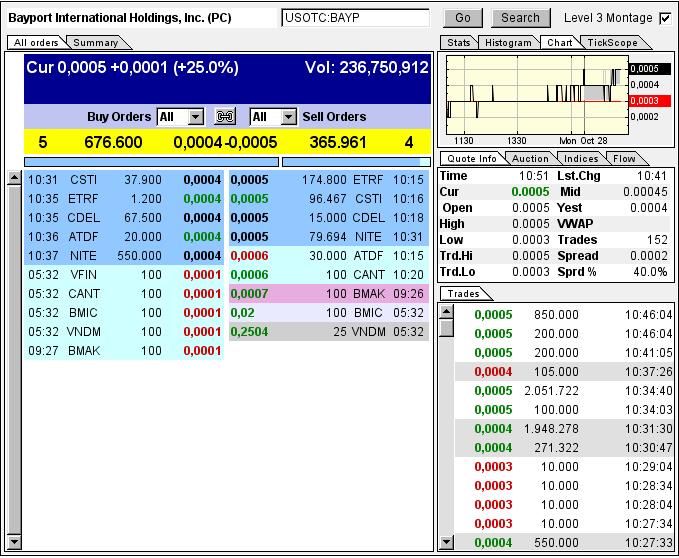The image size is (679, 558).
Task: Click the Sprd % value 40.0%
Action: point(650,272)
